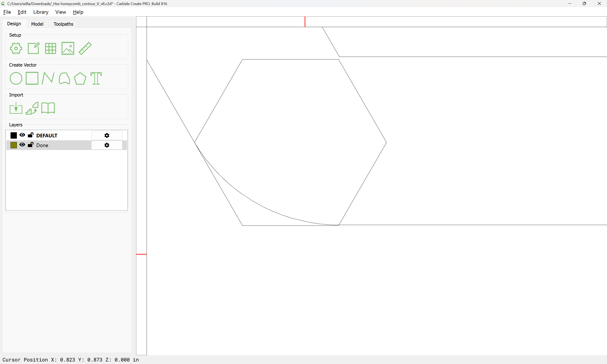The height and width of the screenshot is (364, 607).
Task: Select the Curve vector tool
Action: 64,78
